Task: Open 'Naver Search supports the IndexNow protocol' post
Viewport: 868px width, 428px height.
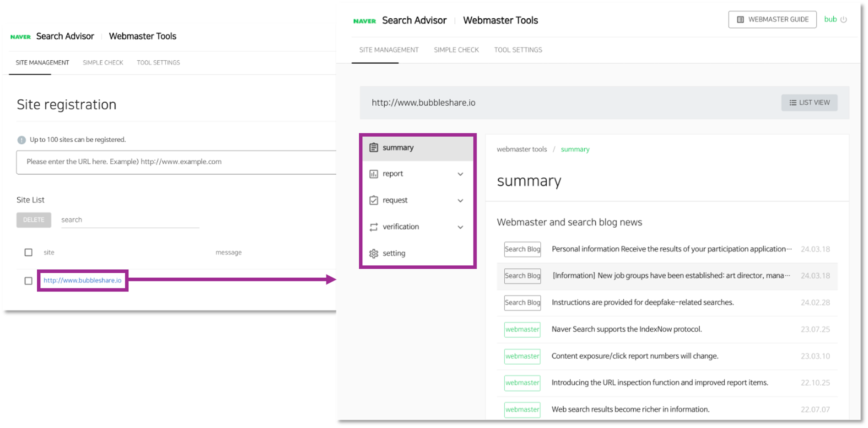Action: click(x=627, y=329)
